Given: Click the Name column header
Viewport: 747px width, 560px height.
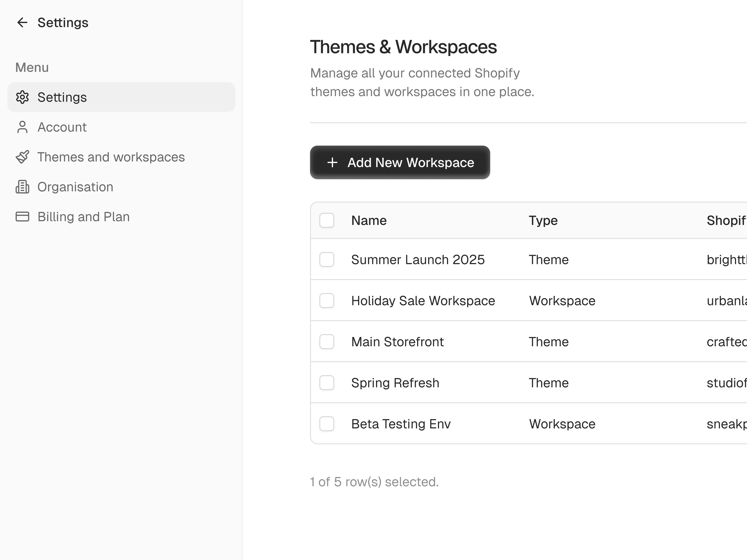Looking at the screenshot, I should pyautogui.click(x=369, y=220).
